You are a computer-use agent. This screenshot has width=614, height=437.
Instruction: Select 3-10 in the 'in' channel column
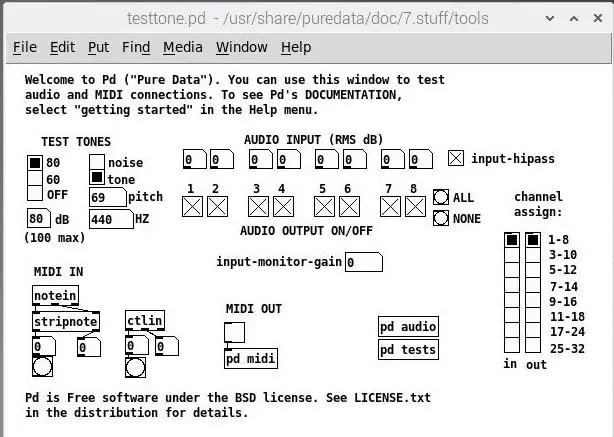point(512,255)
